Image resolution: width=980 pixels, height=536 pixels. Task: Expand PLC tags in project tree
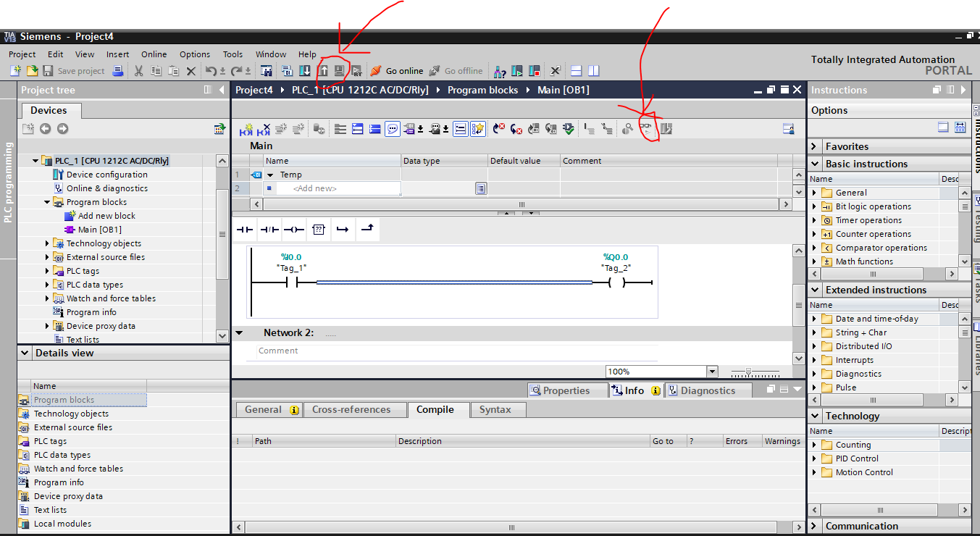pyautogui.click(x=48, y=271)
